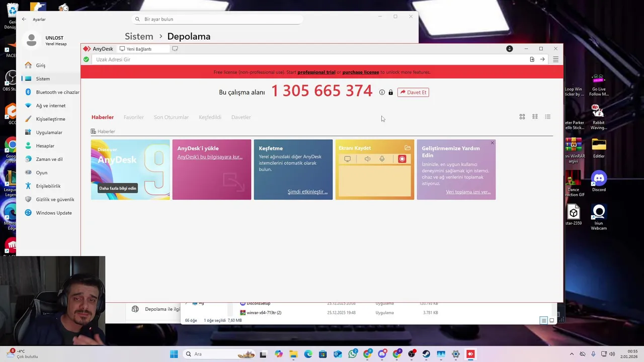644x362 pixels.
Task: Show hidden system tray icons
Action: 572,354
